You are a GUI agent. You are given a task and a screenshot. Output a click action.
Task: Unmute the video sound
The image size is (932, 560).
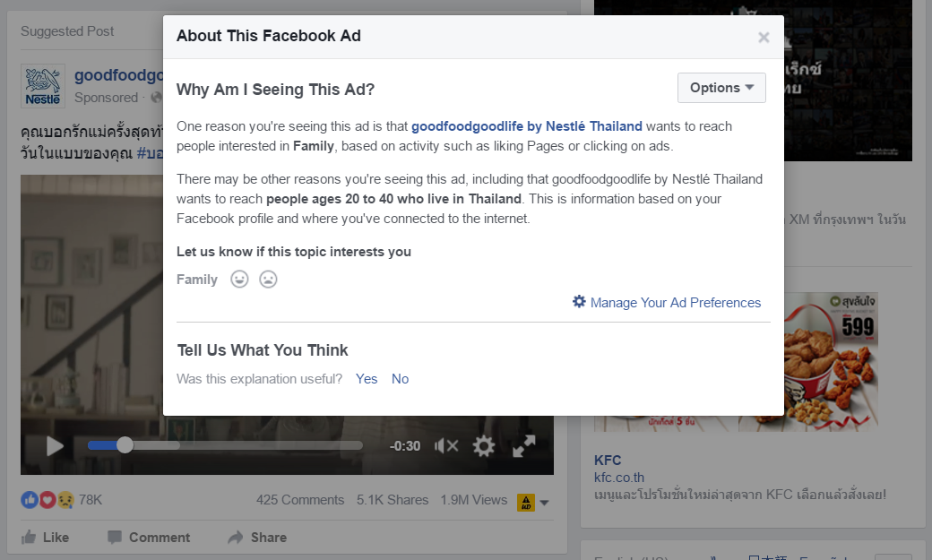tap(446, 446)
